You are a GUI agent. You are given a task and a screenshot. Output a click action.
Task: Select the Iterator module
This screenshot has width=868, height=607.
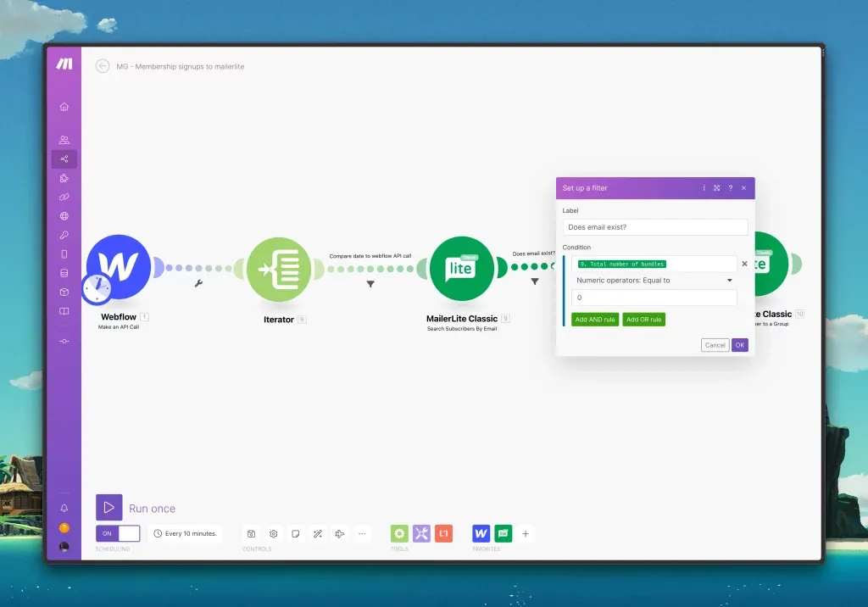tap(278, 269)
